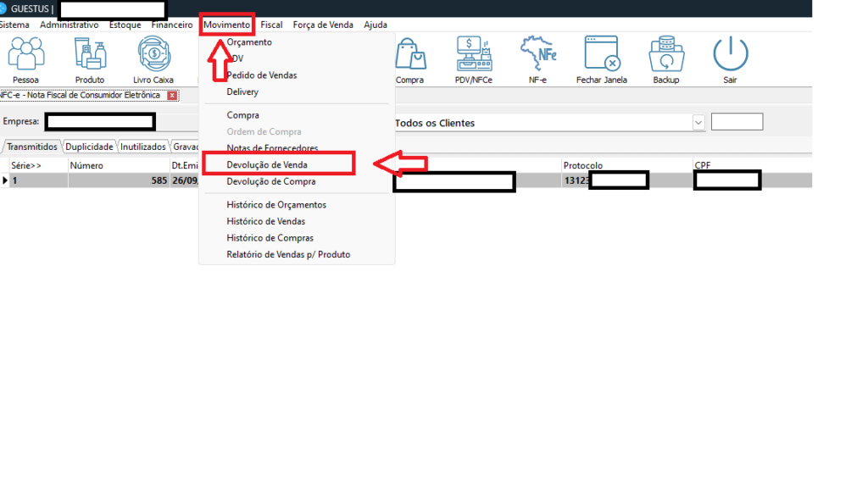Switch to the Inutilizados tab
868x488 pixels.
[143, 147]
